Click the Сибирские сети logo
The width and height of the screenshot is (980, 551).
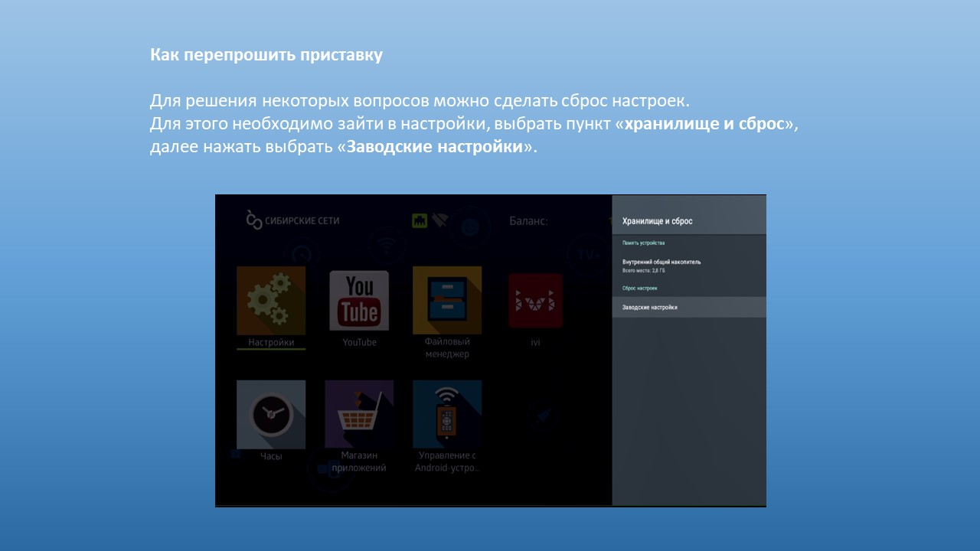pos(292,220)
